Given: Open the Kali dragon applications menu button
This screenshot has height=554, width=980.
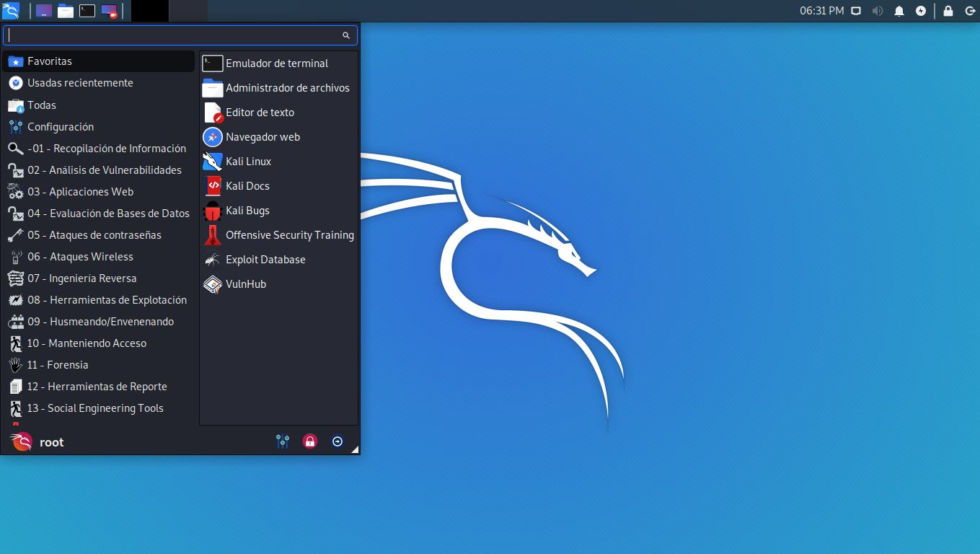Looking at the screenshot, I should point(11,11).
